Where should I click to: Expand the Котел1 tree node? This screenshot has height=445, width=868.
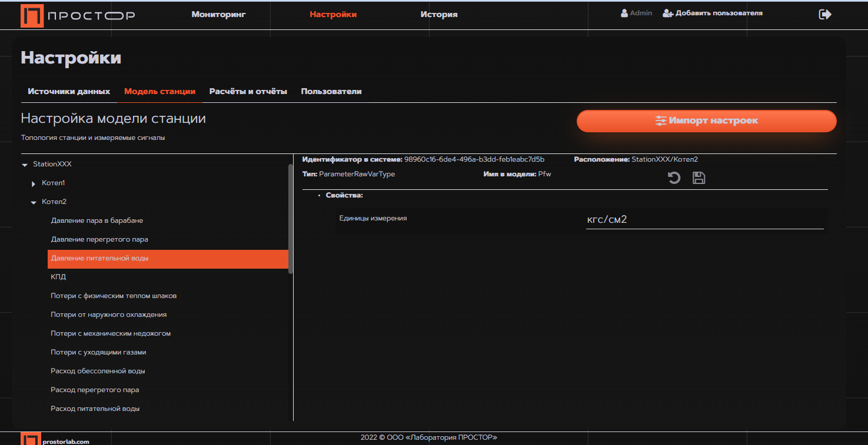tap(34, 184)
